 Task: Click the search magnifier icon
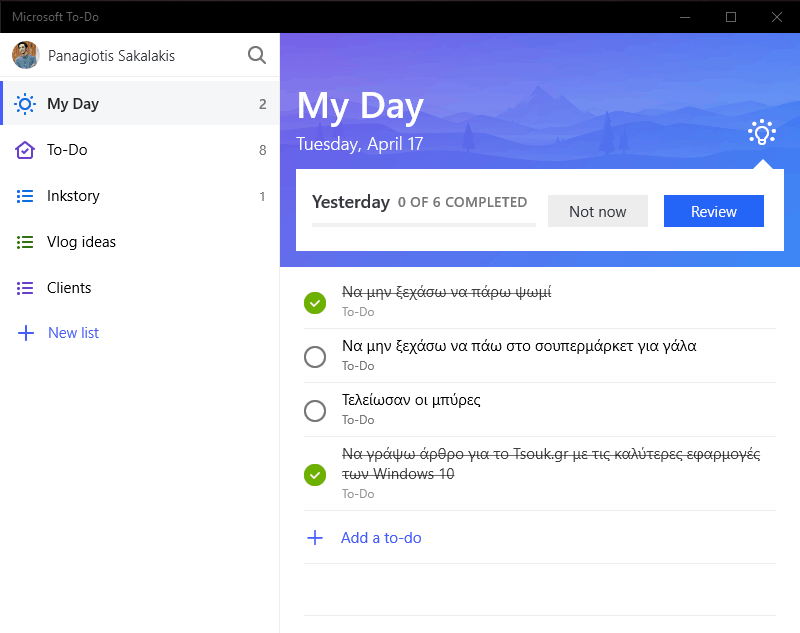(257, 55)
